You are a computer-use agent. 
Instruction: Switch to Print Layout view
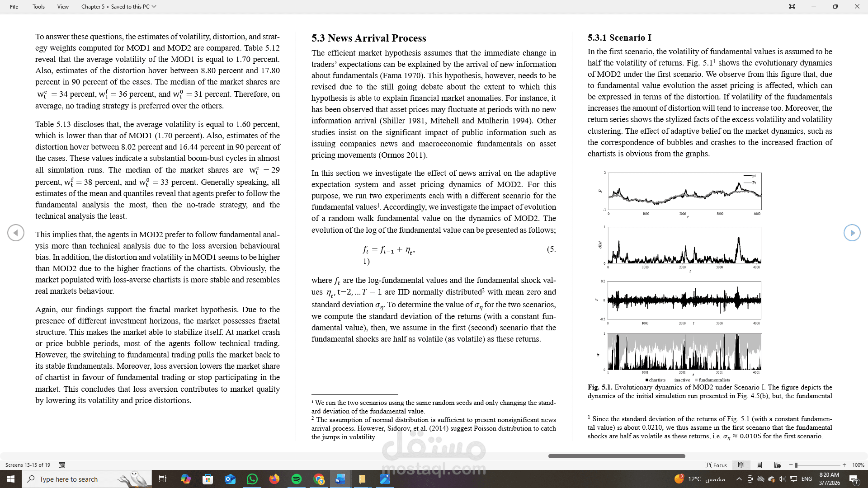pyautogui.click(x=759, y=465)
